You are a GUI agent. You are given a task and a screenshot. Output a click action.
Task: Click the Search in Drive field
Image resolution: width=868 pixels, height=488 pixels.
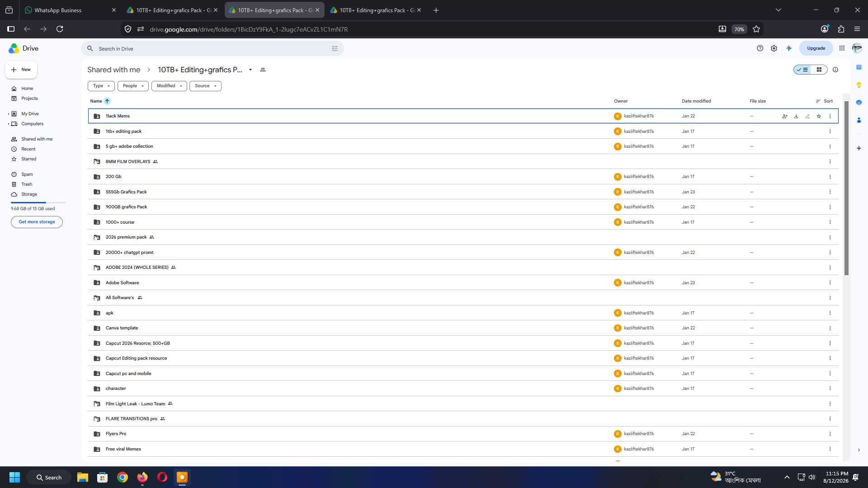212,49
